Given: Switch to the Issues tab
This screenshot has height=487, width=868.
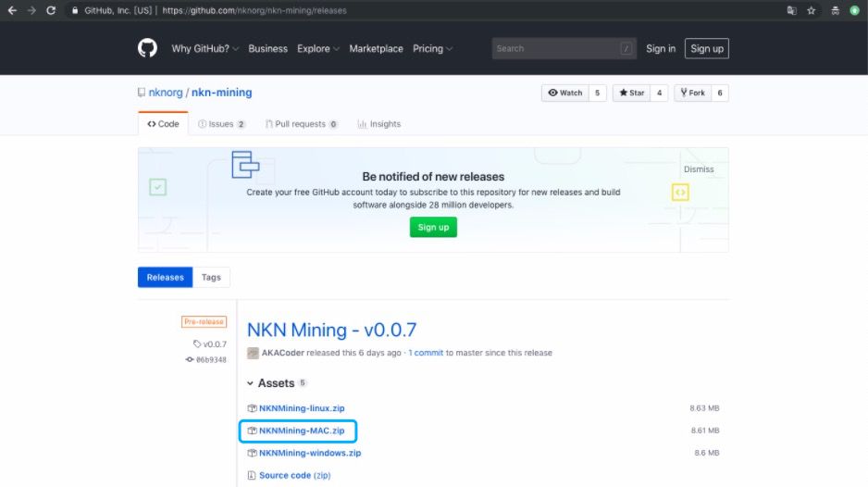Looking at the screenshot, I should click(221, 124).
